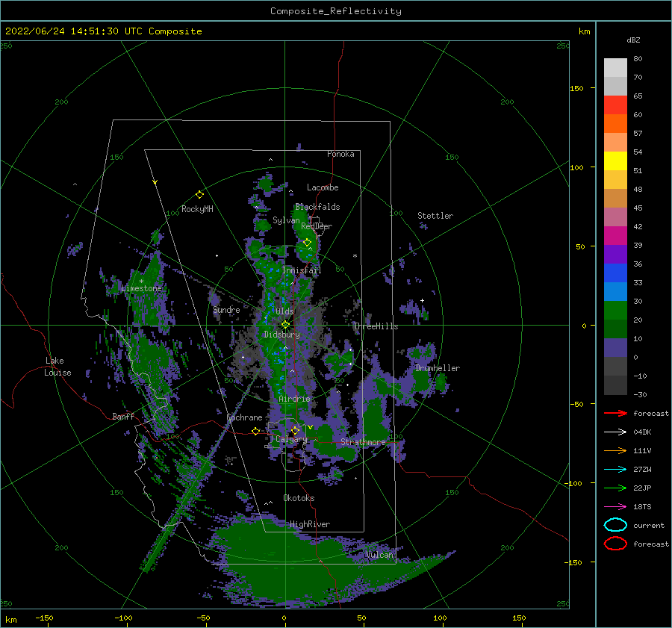Click the Blackfalds city label

[317, 207]
